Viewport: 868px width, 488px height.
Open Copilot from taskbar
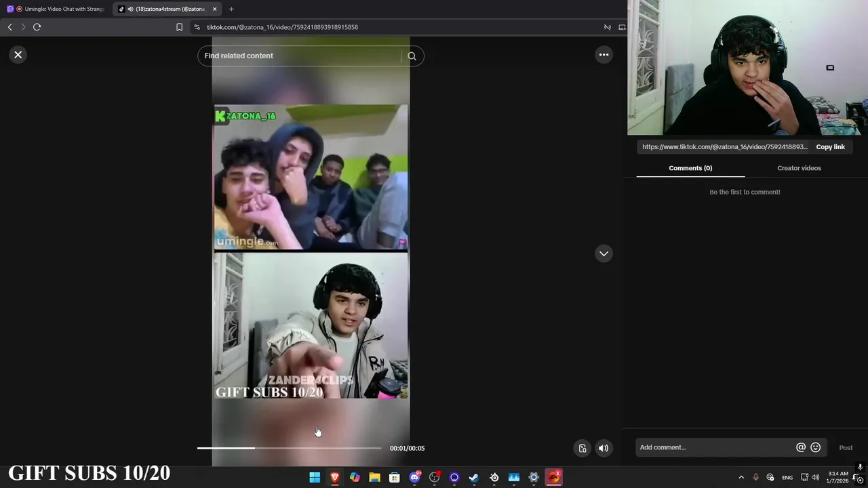(355, 478)
